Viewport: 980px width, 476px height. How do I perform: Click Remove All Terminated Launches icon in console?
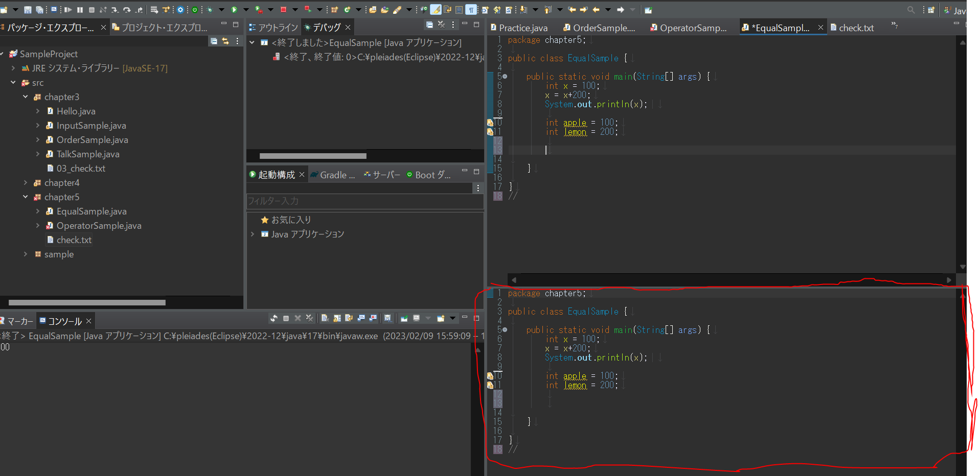pyautogui.click(x=309, y=318)
